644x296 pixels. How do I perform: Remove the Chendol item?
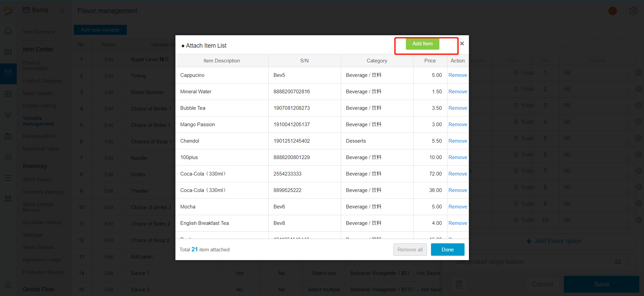pos(458,141)
